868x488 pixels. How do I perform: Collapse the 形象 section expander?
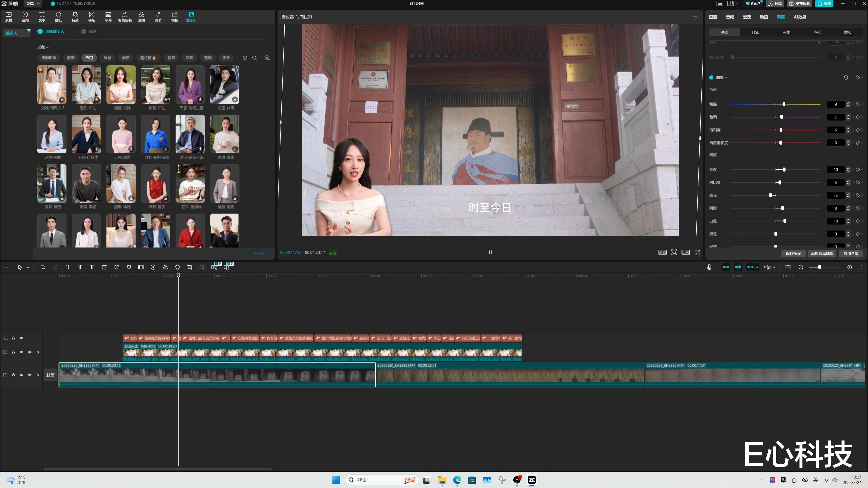point(47,47)
